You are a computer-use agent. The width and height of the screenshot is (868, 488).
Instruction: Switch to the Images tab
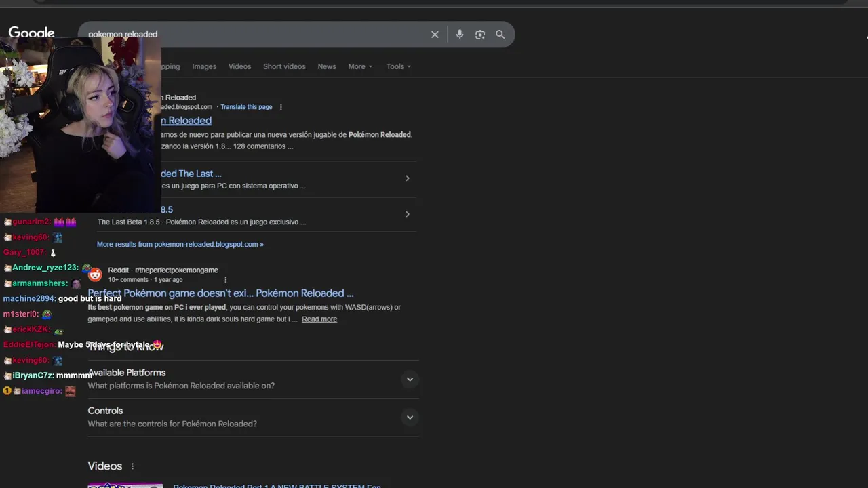click(204, 66)
